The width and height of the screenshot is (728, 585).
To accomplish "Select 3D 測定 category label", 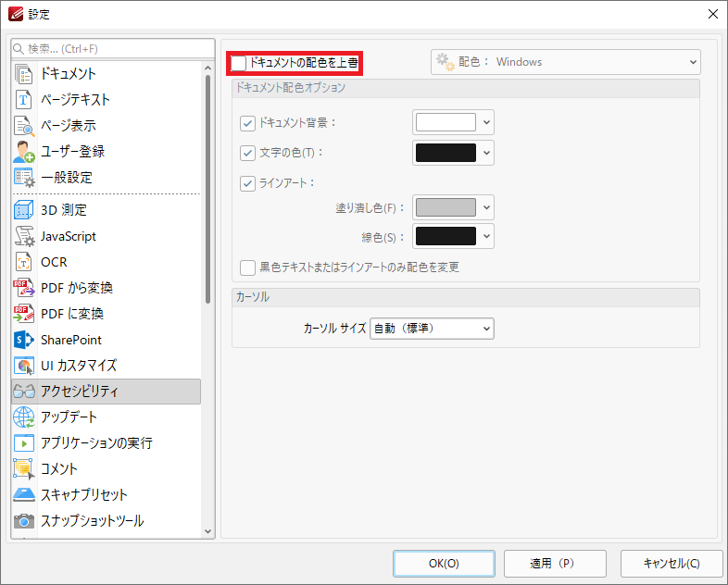I will tap(64, 210).
